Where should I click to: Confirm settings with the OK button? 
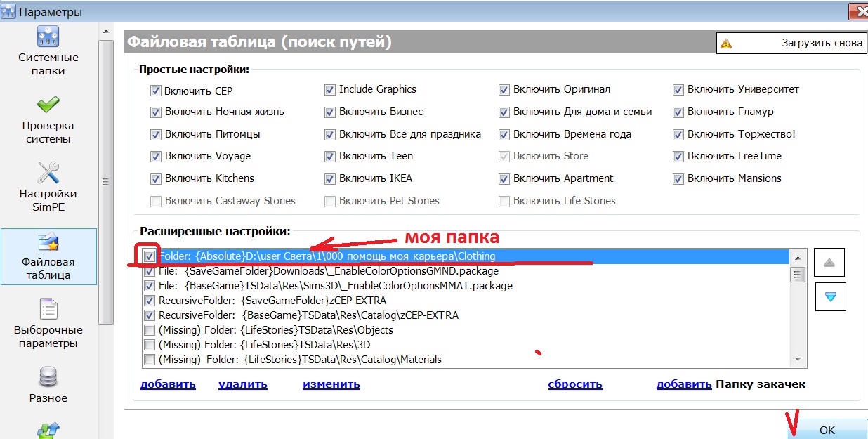[827, 430]
